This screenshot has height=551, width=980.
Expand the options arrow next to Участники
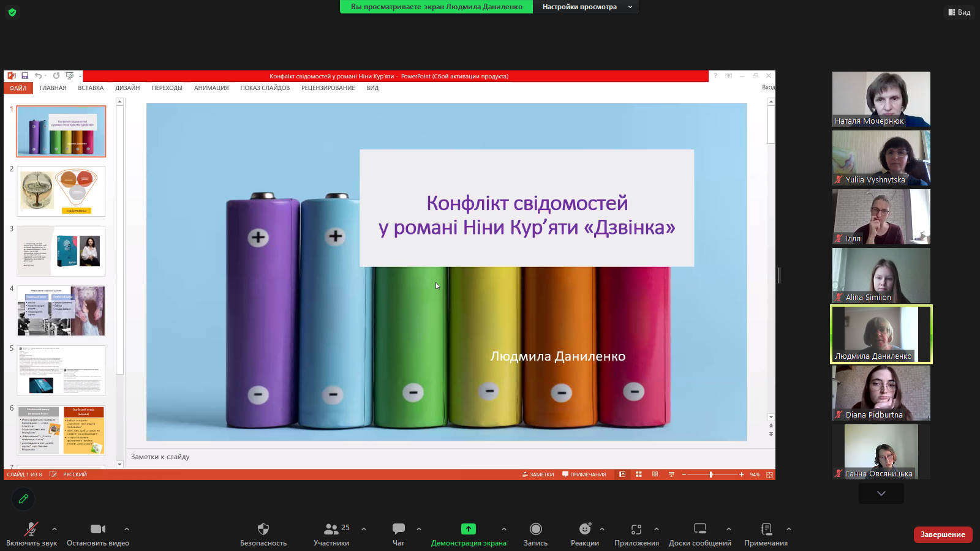pos(364,529)
